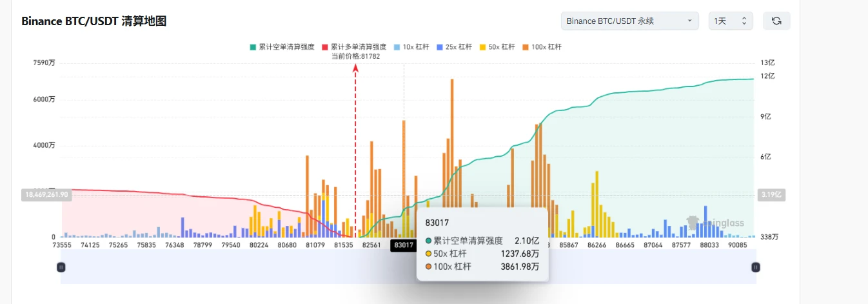
Task: Click the 9亿 right axis label
Action: pos(766,116)
